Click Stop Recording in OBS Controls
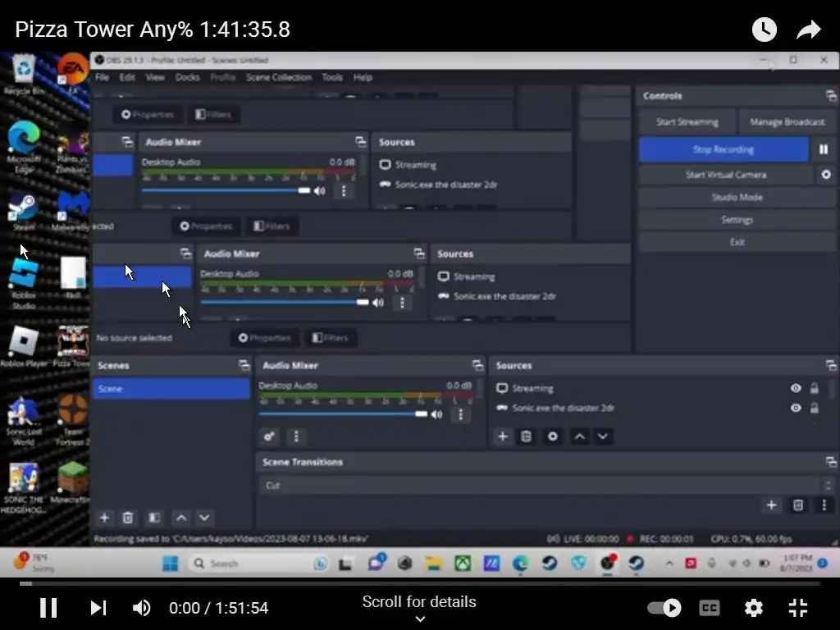The height and width of the screenshot is (630, 840). click(724, 149)
